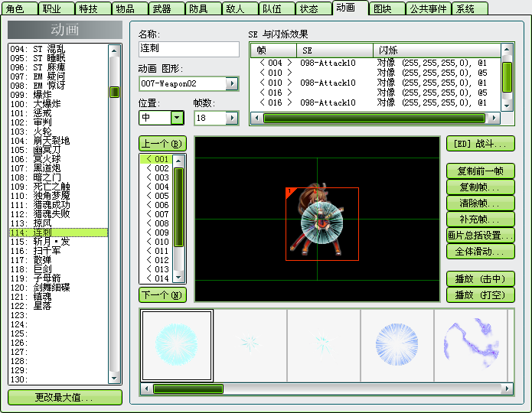Open the [ED] 战斗... settings button
The image size is (532, 413).
coord(480,144)
